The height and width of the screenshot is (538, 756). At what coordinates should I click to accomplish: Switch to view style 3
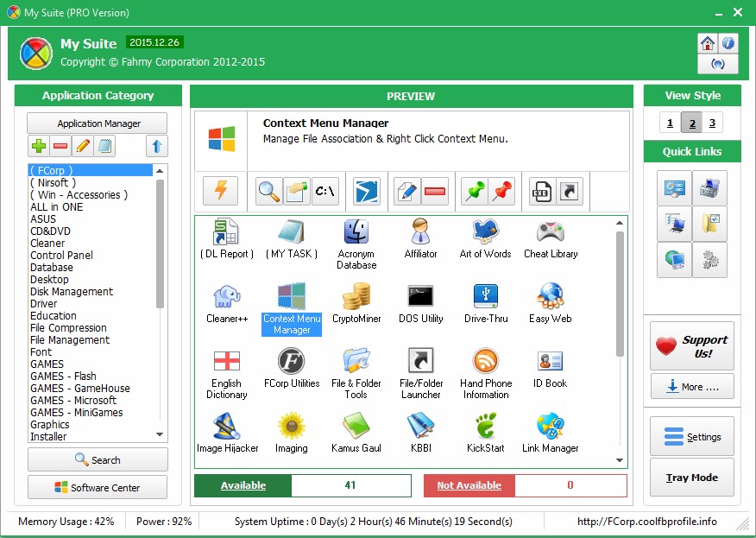[x=712, y=123]
